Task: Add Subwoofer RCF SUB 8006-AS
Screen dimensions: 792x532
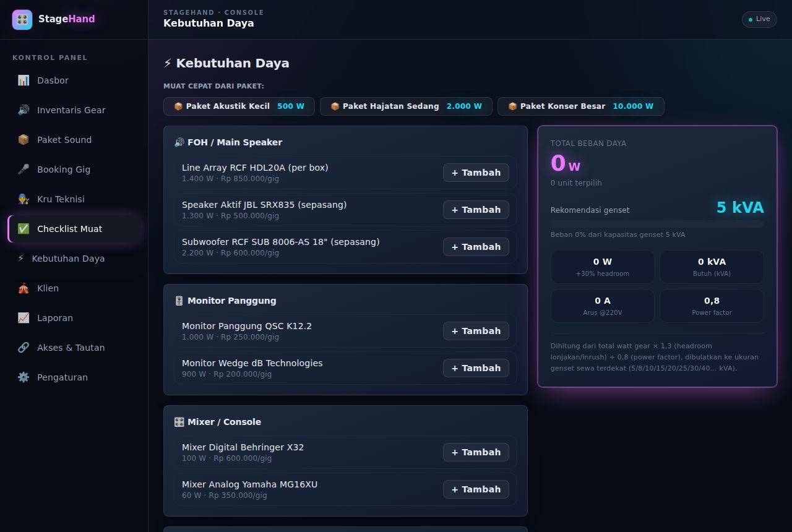Action: 476,247
